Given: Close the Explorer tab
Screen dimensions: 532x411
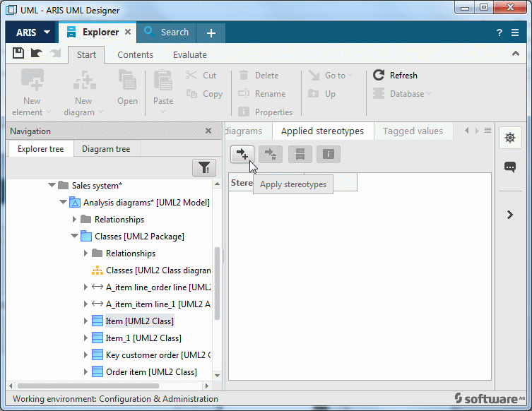Looking at the screenshot, I should pos(128,32).
